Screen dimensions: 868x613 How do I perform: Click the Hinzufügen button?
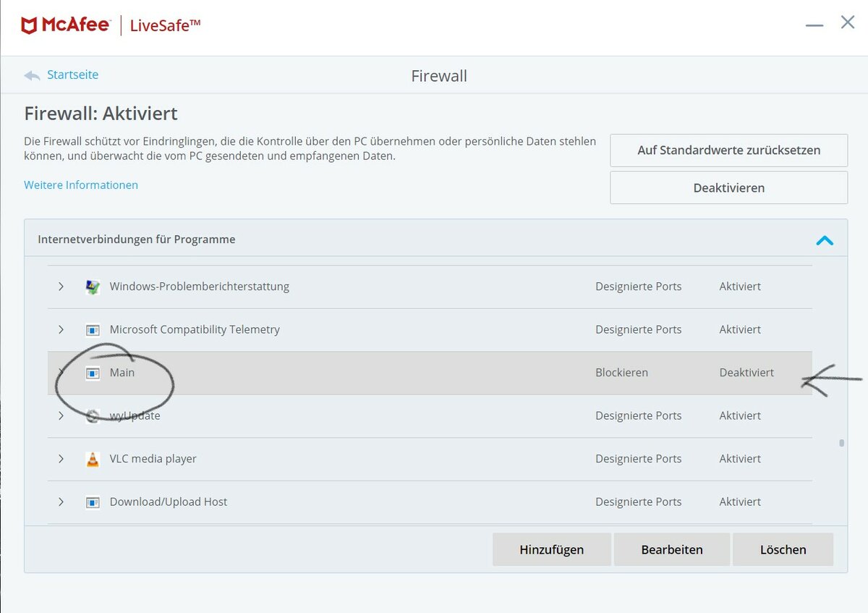coord(551,549)
